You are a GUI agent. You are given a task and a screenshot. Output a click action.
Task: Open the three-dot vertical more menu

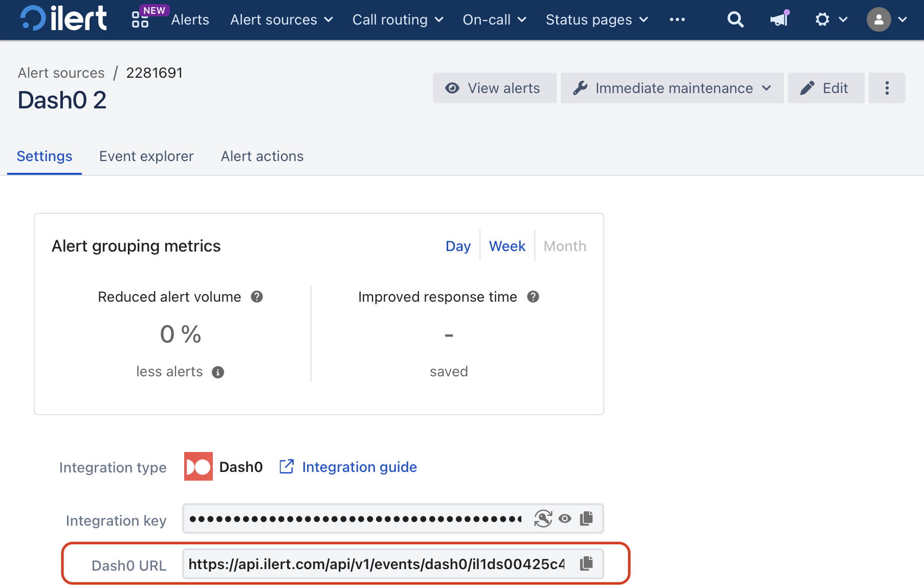click(x=887, y=88)
